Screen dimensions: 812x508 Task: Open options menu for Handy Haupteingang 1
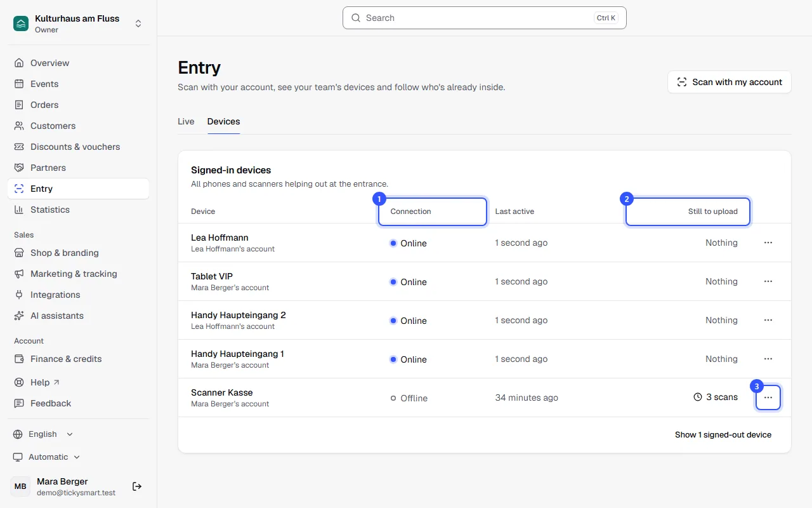[x=768, y=359]
